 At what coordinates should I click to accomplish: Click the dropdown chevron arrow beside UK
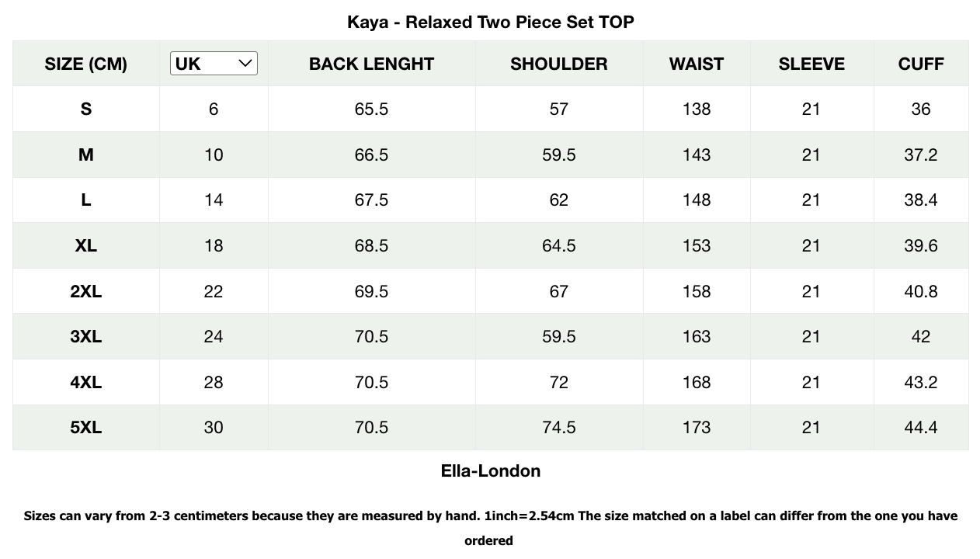tap(245, 64)
